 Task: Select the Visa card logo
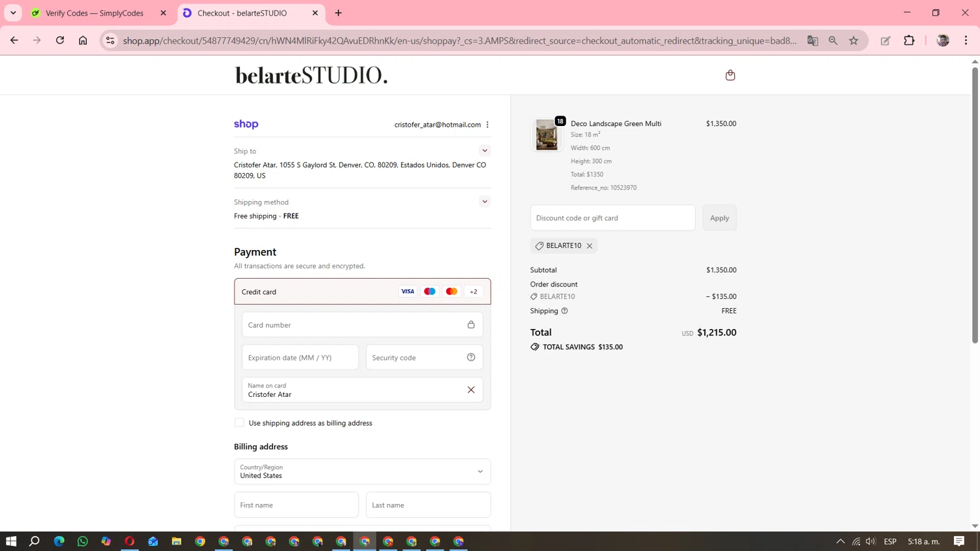click(x=408, y=292)
